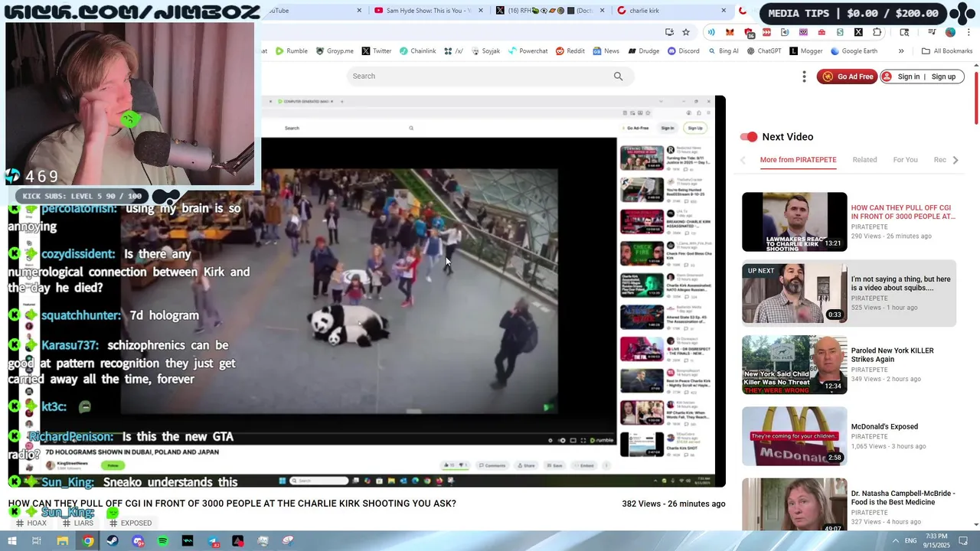This screenshot has width=980, height=551.
Task: Go back in video tabs with left arrow
Action: [x=743, y=160]
